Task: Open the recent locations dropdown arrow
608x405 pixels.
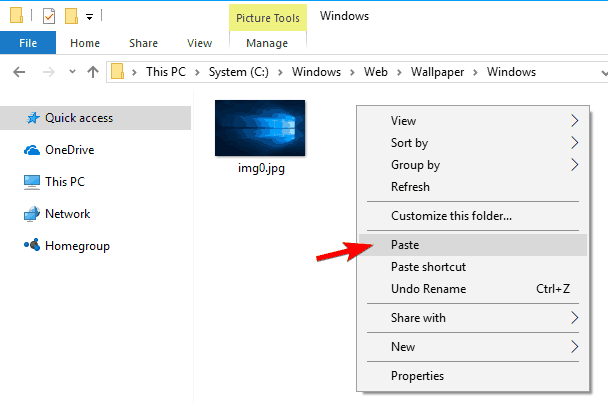Action: pos(72,72)
